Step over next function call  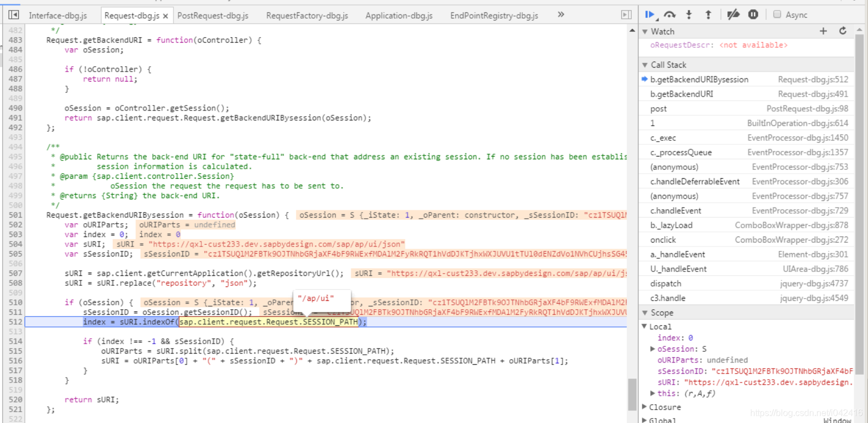tap(670, 15)
